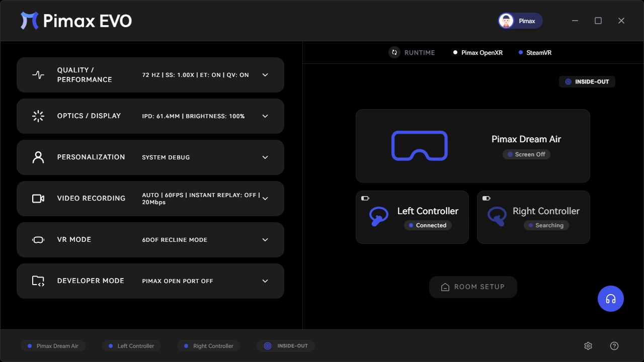
Task: Click the Connected status badge
Action: click(x=428, y=225)
